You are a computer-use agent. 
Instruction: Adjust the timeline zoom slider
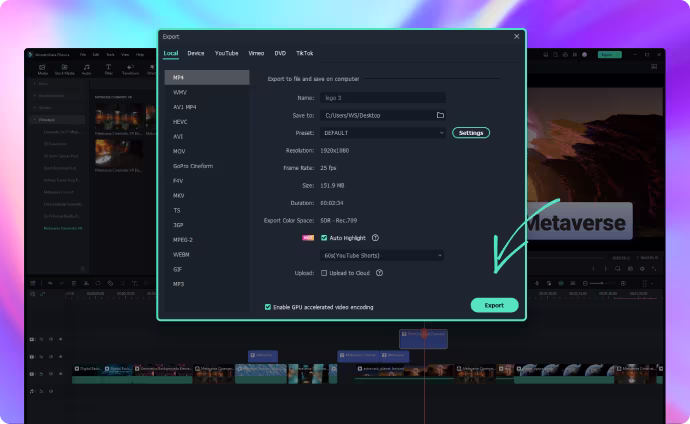(x=603, y=284)
